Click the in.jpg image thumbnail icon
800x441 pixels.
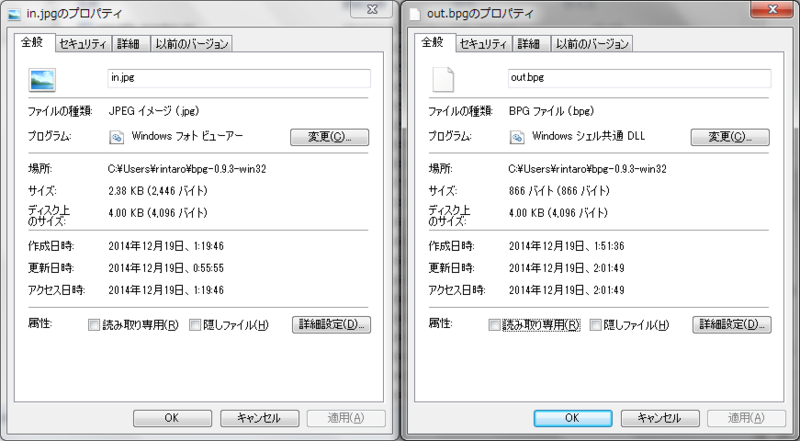[42, 80]
